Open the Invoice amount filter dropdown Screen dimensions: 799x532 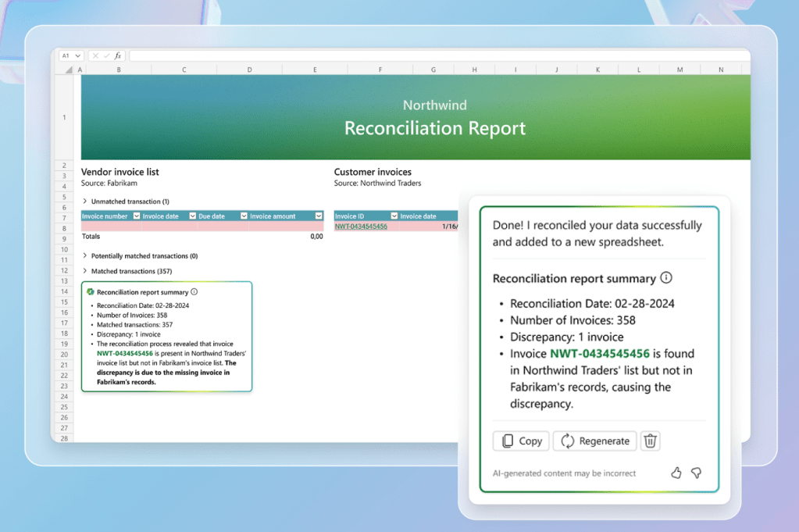pos(319,216)
